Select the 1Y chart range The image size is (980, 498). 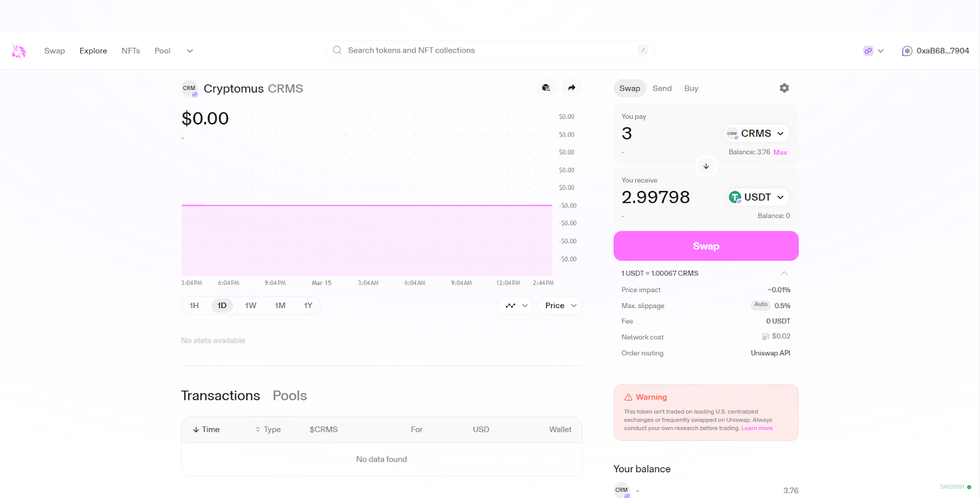pos(308,306)
